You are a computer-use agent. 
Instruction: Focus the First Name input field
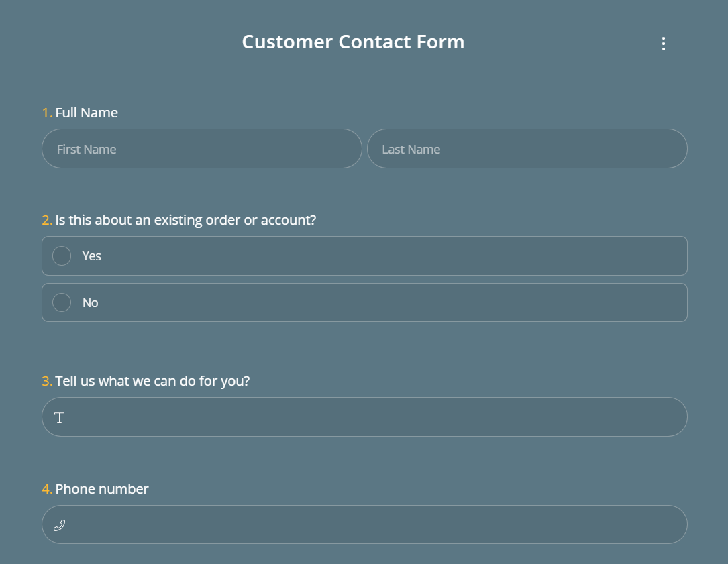202,148
